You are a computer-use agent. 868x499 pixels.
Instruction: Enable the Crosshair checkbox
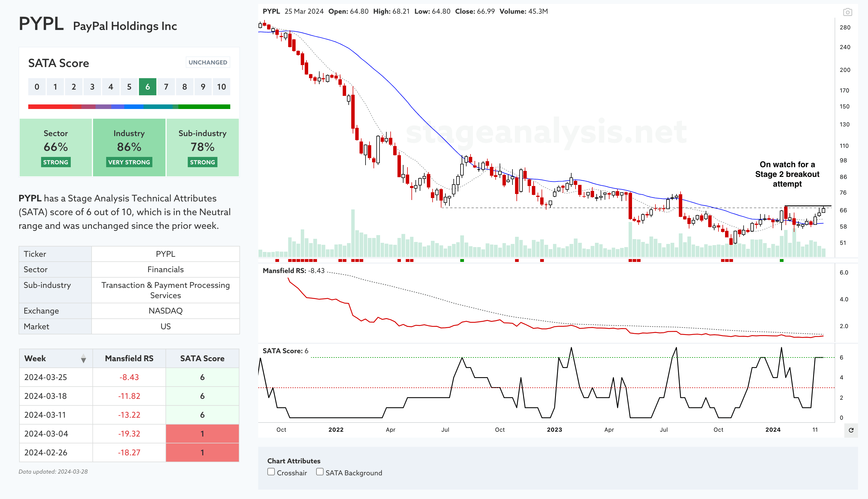point(271,472)
